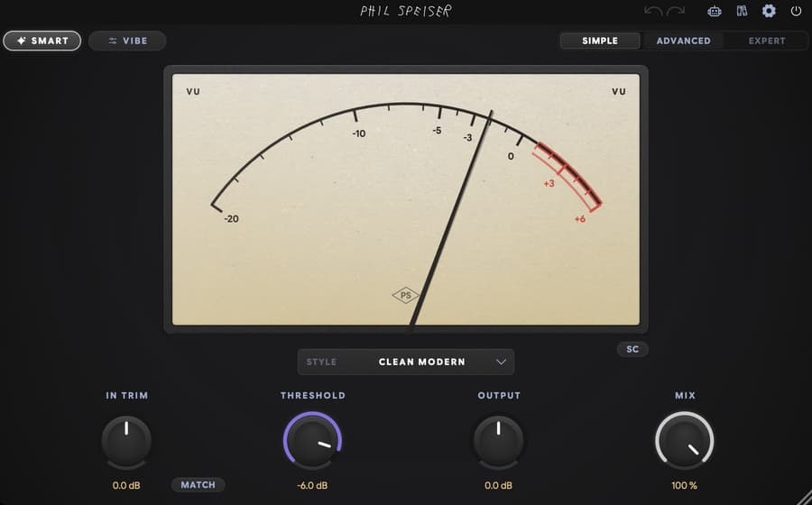
Task: Click the threshold -6.0 dB value
Action: [x=312, y=485]
